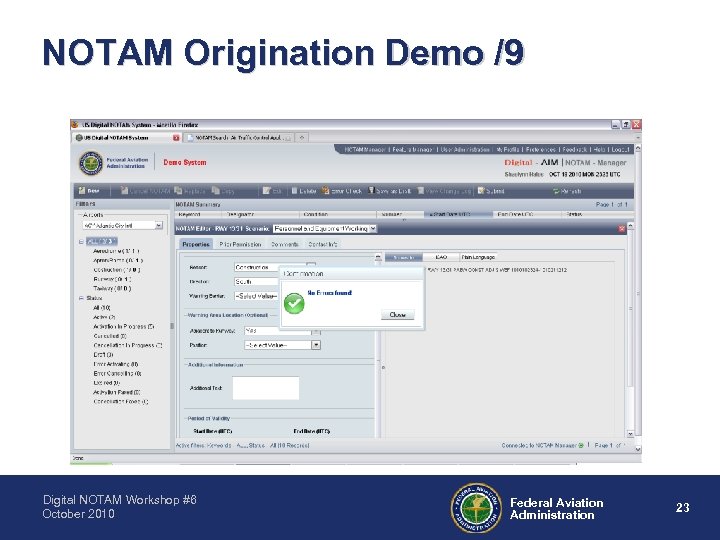Click the Firefox icon in the title bar
720x540 pixels.
pos(75,124)
